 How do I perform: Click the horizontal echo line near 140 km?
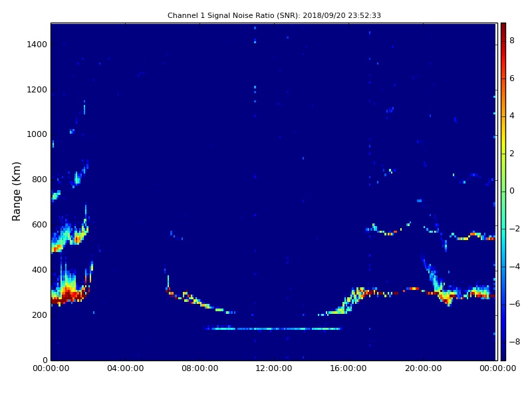click(x=273, y=329)
